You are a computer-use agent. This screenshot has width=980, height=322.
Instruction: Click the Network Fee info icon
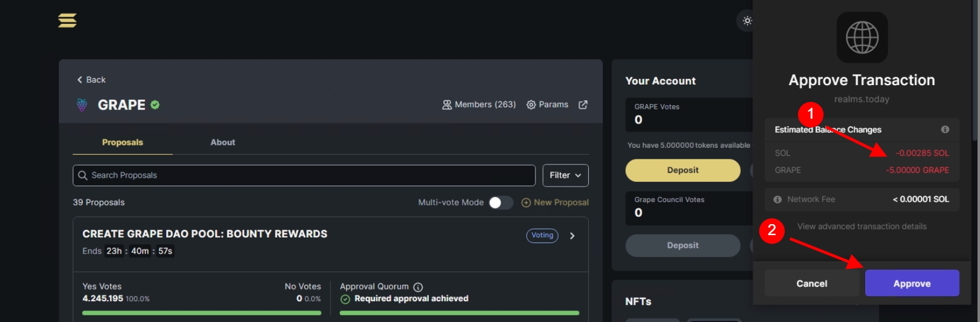point(778,200)
